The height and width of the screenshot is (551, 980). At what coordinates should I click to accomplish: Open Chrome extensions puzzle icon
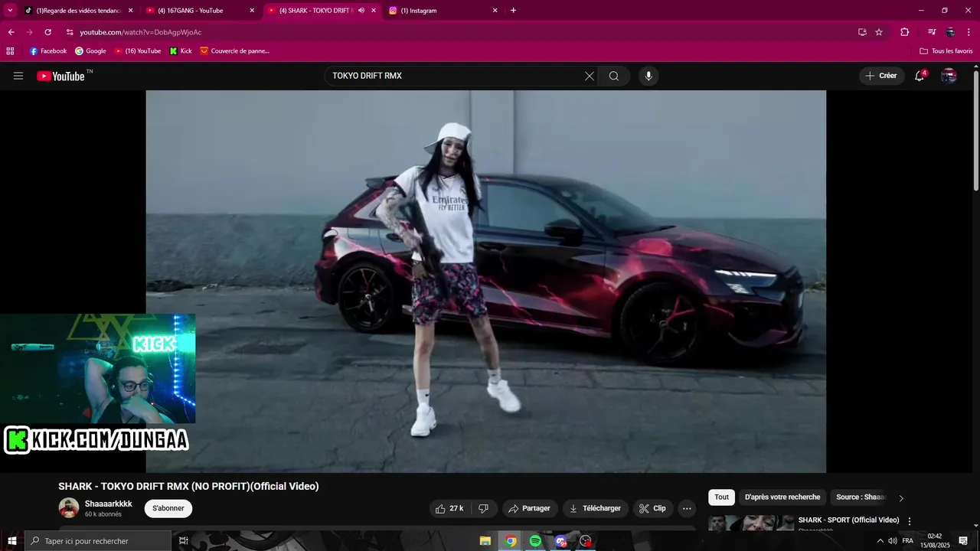(x=904, y=32)
